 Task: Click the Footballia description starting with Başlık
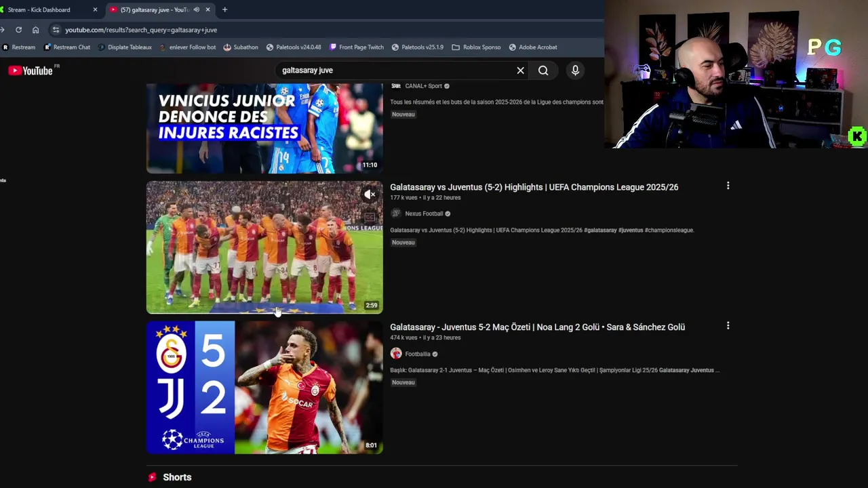point(555,370)
